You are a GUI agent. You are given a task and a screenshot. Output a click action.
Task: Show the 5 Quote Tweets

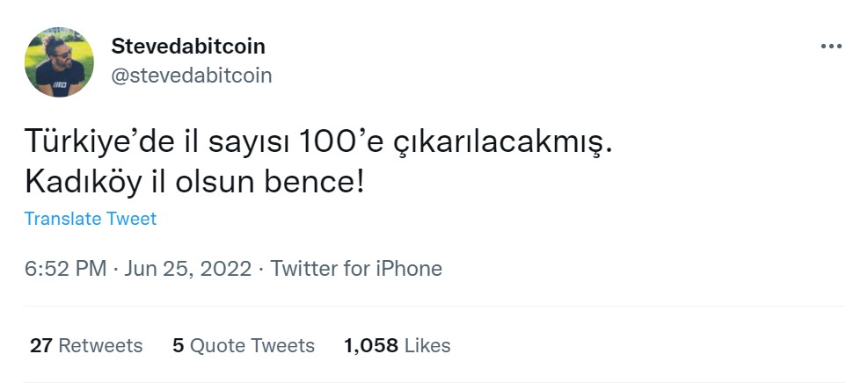coord(244,345)
